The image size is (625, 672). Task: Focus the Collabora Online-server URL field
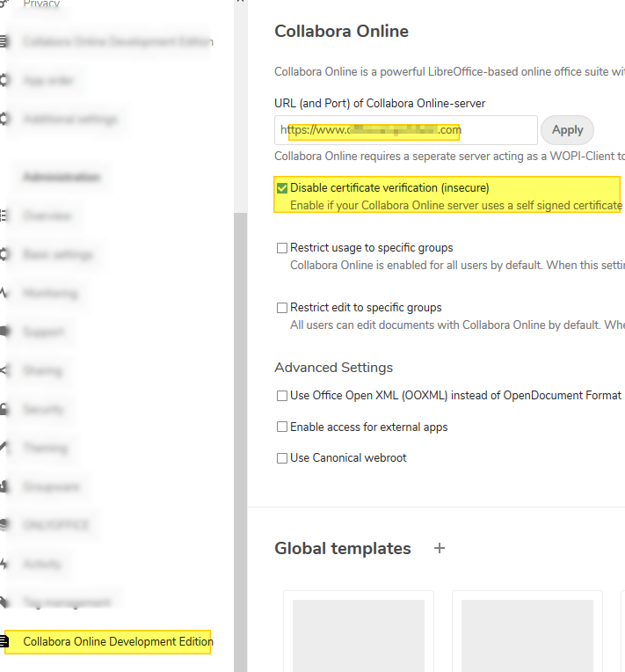pyautogui.click(x=405, y=130)
